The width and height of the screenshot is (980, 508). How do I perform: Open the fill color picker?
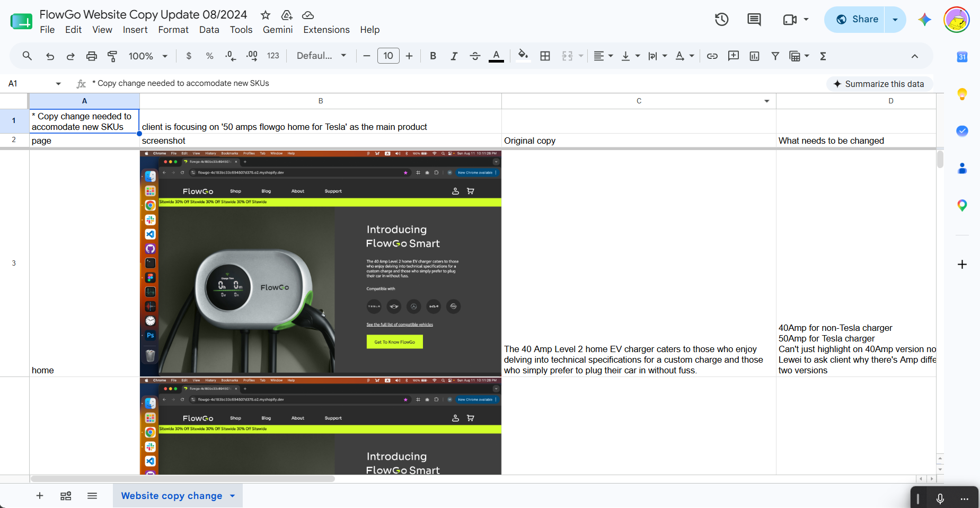click(x=523, y=56)
